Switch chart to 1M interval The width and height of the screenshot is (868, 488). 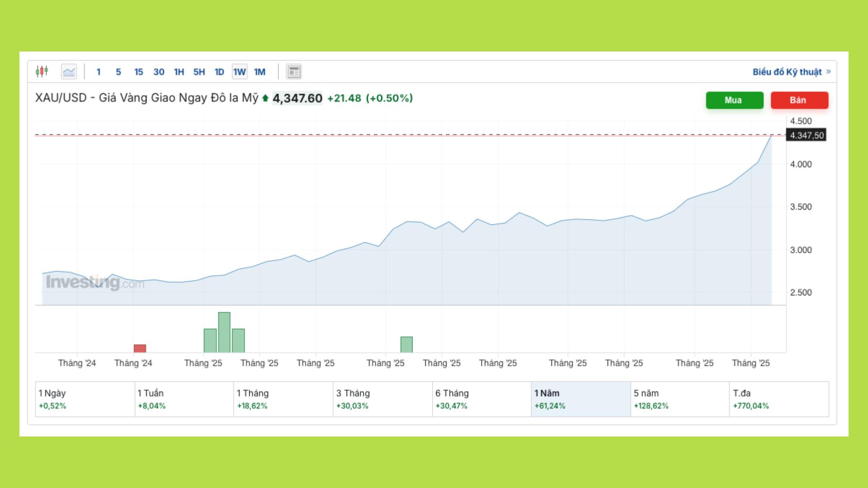tap(259, 72)
